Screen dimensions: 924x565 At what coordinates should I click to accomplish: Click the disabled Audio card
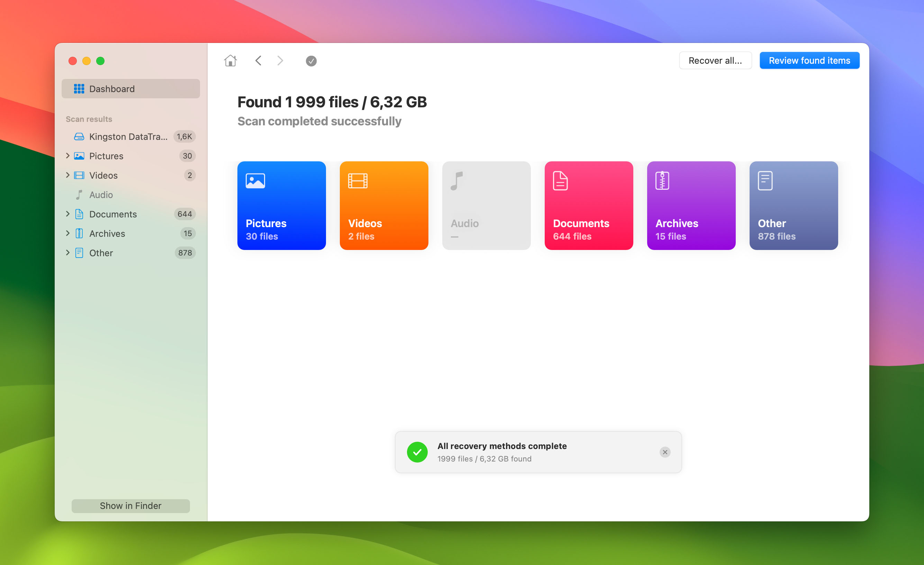(x=486, y=206)
